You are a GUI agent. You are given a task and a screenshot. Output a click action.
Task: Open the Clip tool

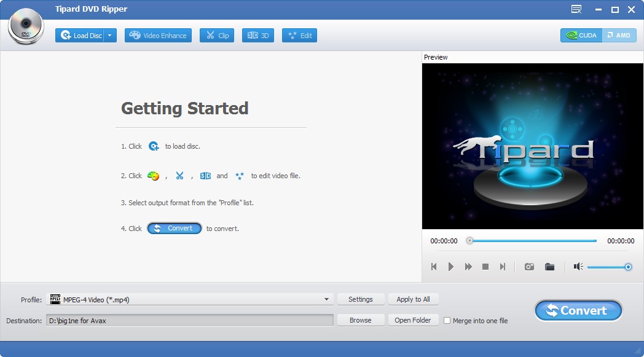point(217,35)
